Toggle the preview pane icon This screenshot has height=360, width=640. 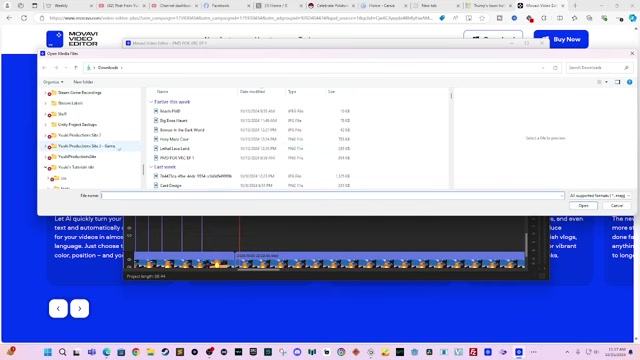(618, 82)
